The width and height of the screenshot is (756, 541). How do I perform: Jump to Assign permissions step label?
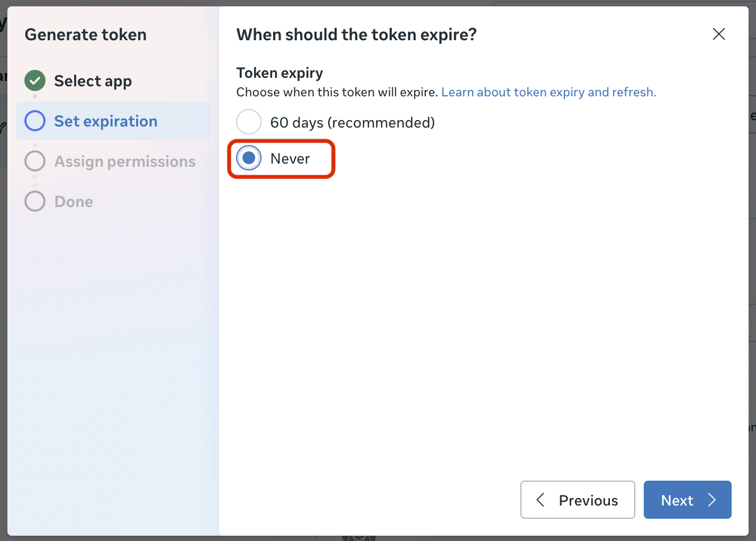click(125, 161)
